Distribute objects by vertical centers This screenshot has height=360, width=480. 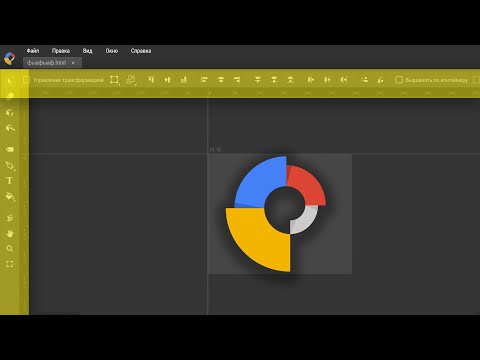274,80
